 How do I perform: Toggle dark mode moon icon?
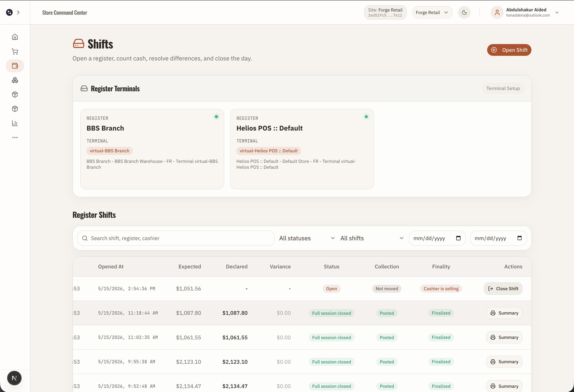click(x=464, y=12)
